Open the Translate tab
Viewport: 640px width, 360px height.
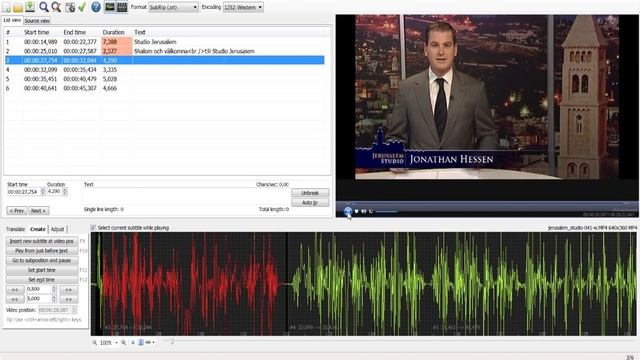[16, 229]
